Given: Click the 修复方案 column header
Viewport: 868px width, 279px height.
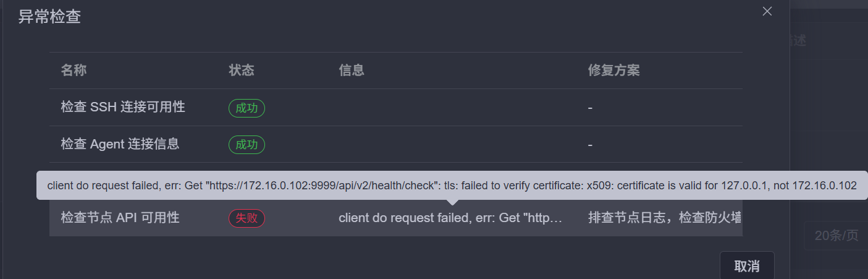Looking at the screenshot, I should point(613,71).
